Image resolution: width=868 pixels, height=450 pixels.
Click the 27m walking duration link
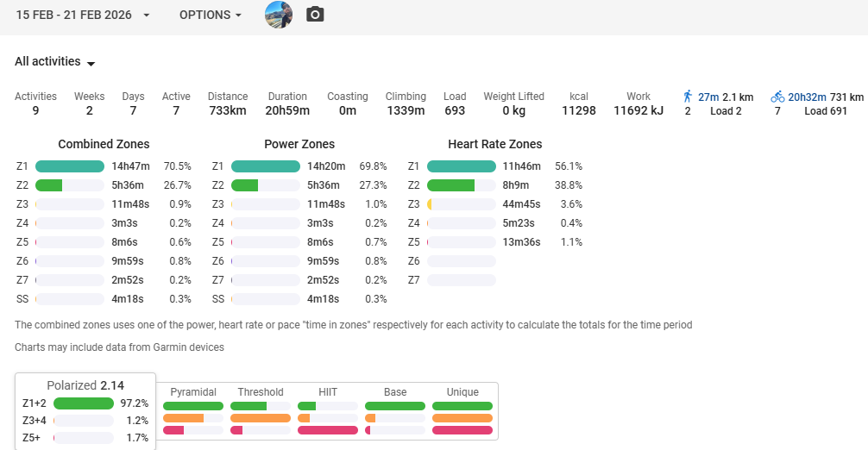pos(708,97)
